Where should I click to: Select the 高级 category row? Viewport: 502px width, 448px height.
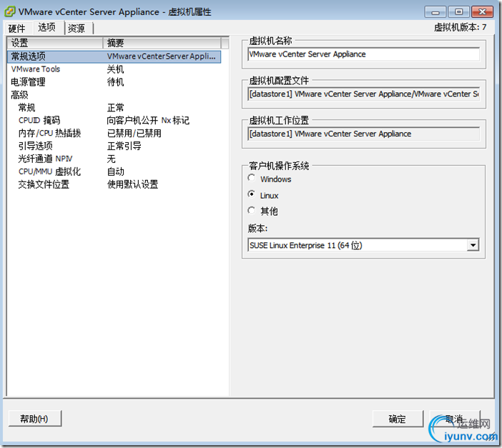[114, 95]
